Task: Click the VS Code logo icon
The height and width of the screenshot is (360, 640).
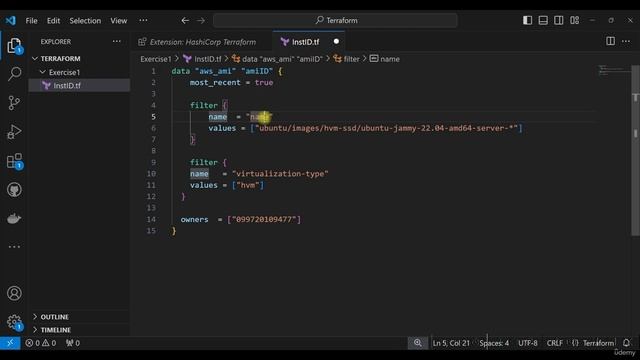Action: (x=11, y=20)
